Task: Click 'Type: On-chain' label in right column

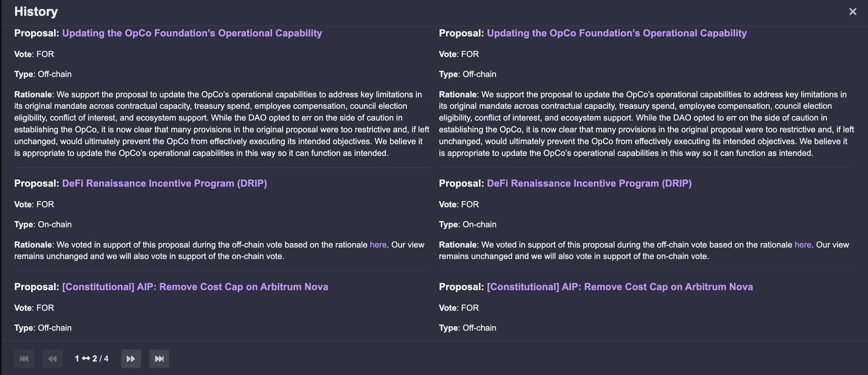Action: [x=467, y=225]
